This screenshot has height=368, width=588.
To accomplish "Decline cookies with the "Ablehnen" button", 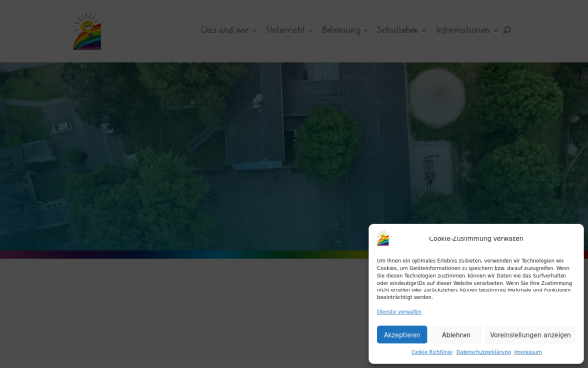I will pos(457,335).
